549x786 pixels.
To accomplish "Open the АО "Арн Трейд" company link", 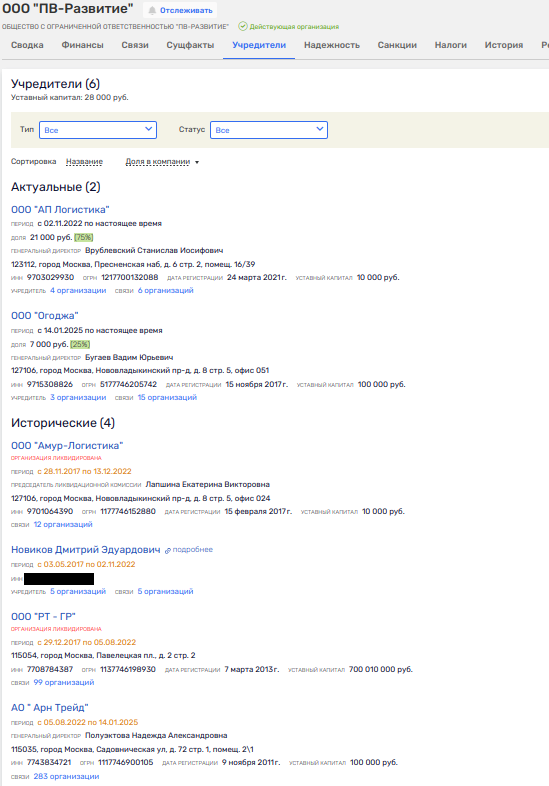I will [x=50, y=708].
